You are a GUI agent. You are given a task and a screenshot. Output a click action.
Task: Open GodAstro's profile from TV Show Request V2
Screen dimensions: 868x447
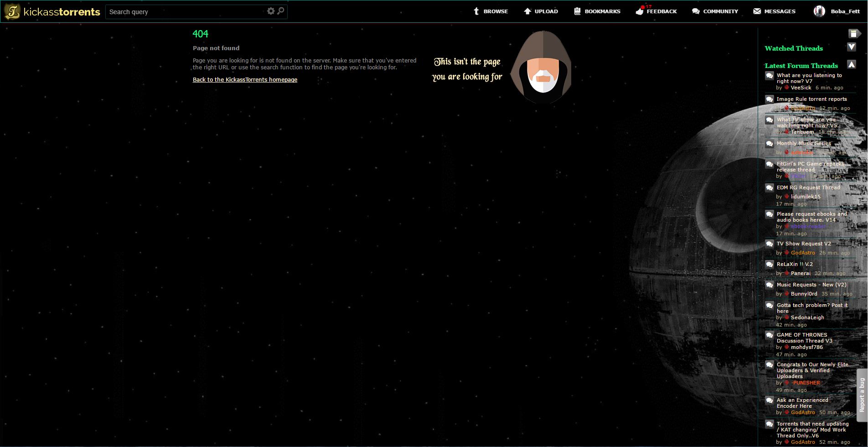pyautogui.click(x=804, y=252)
